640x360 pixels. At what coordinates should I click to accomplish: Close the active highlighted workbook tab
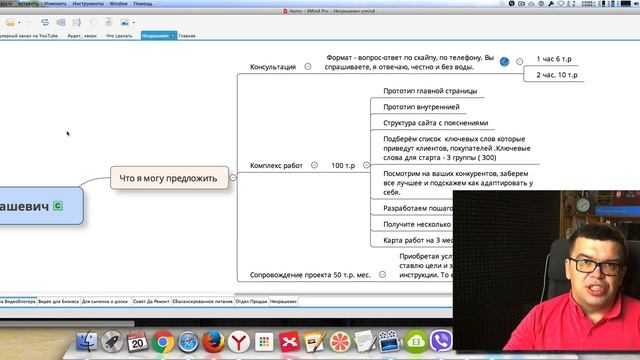coord(173,36)
